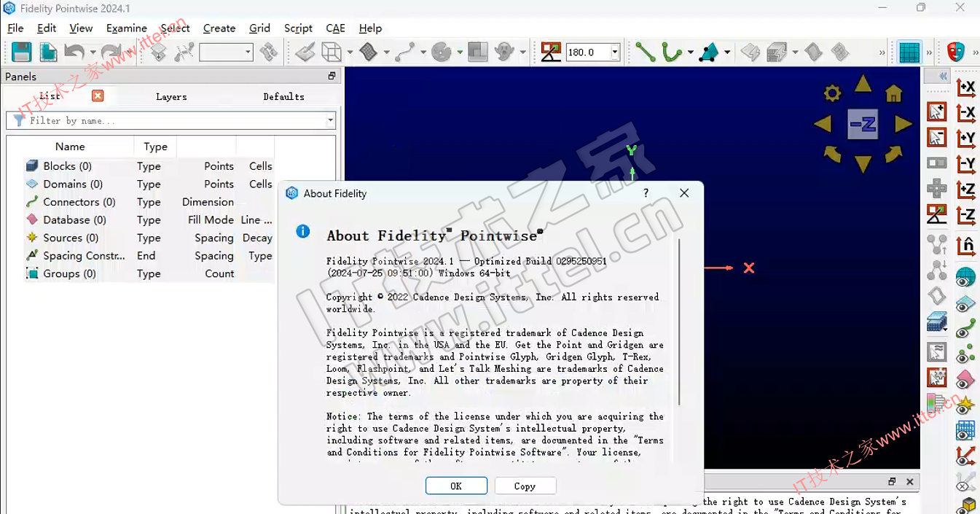Rotate view using right triangle arrow

(x=903, y=125)
